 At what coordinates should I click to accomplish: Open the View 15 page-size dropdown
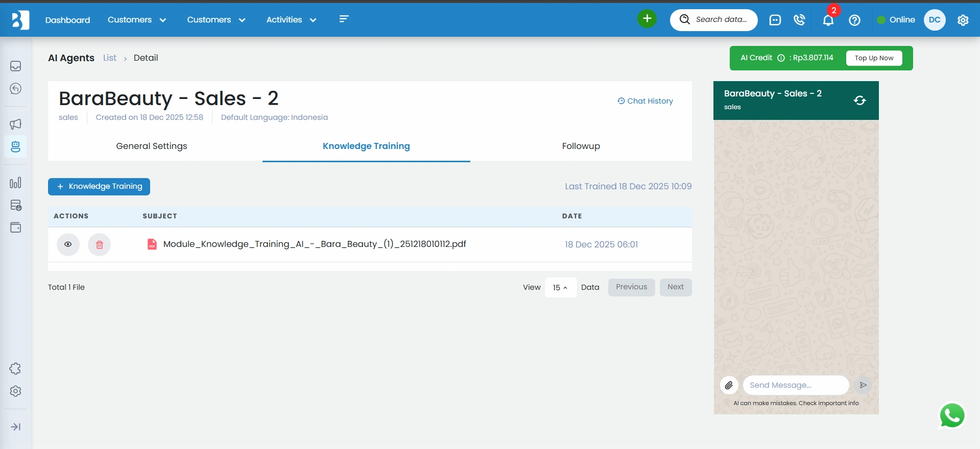tap(560, 288)
